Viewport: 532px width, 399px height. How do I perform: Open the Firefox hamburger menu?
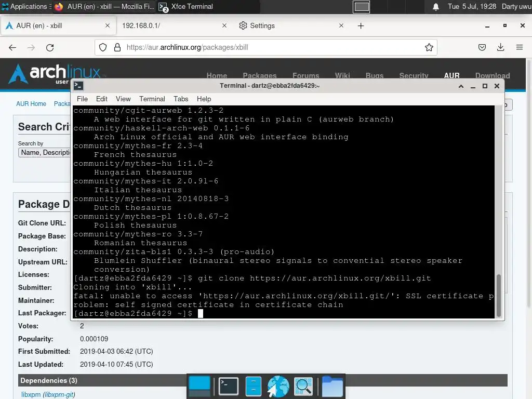click(x=520, y=47)
